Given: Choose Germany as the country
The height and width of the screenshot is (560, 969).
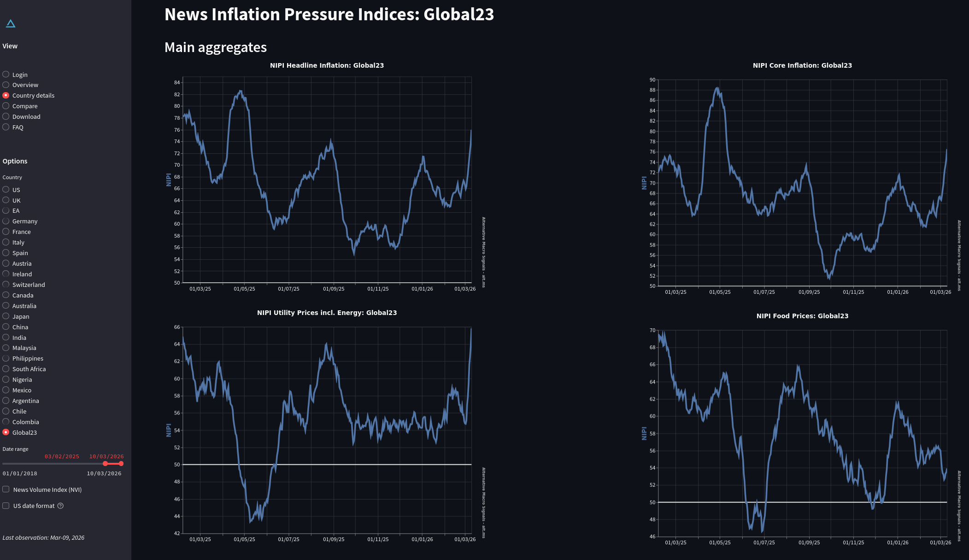Looking at the screenshot, I should click(6, 221).
